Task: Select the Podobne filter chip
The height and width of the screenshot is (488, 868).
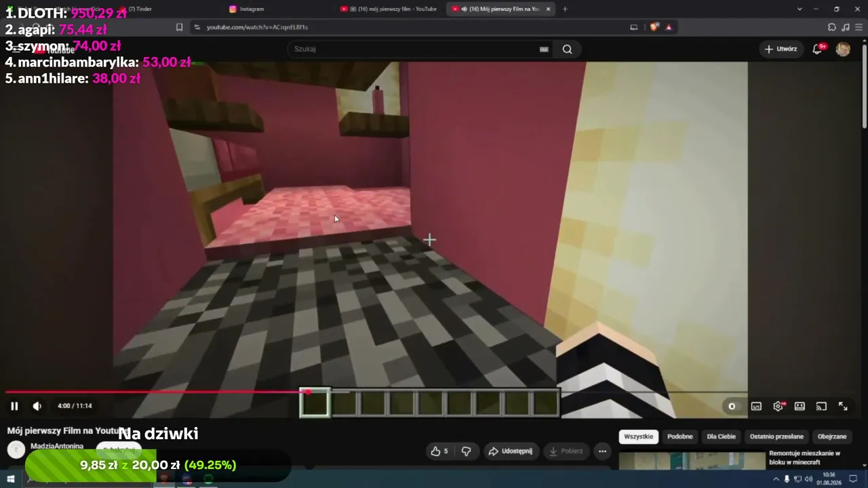Action: (x=680, y=436)
